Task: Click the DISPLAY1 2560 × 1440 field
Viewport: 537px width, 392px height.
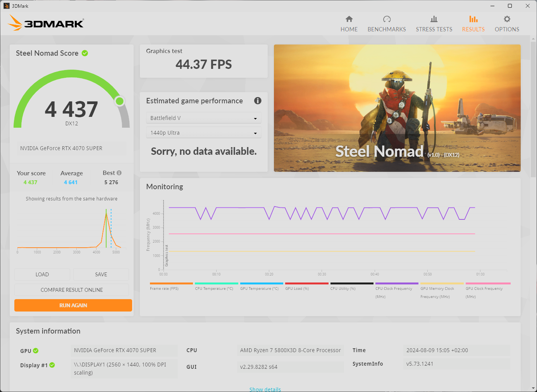Action: click(x=124, y=368)
